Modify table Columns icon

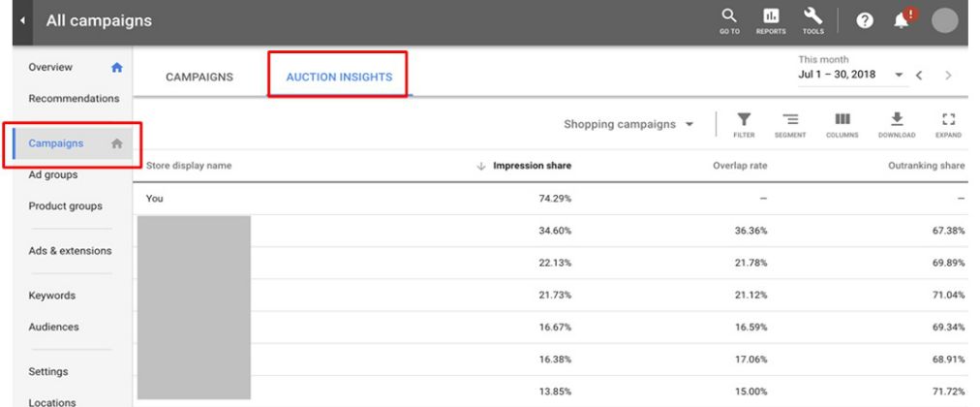[842, 124]
